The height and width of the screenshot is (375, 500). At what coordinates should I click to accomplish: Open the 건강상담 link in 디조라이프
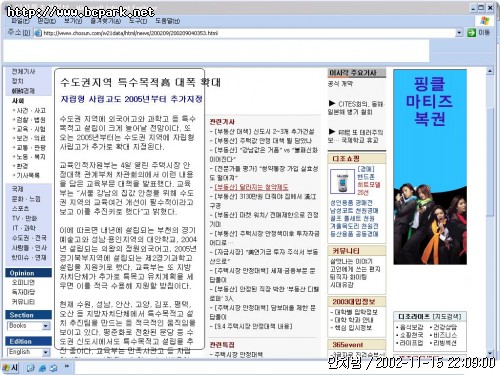click(445, 327)
